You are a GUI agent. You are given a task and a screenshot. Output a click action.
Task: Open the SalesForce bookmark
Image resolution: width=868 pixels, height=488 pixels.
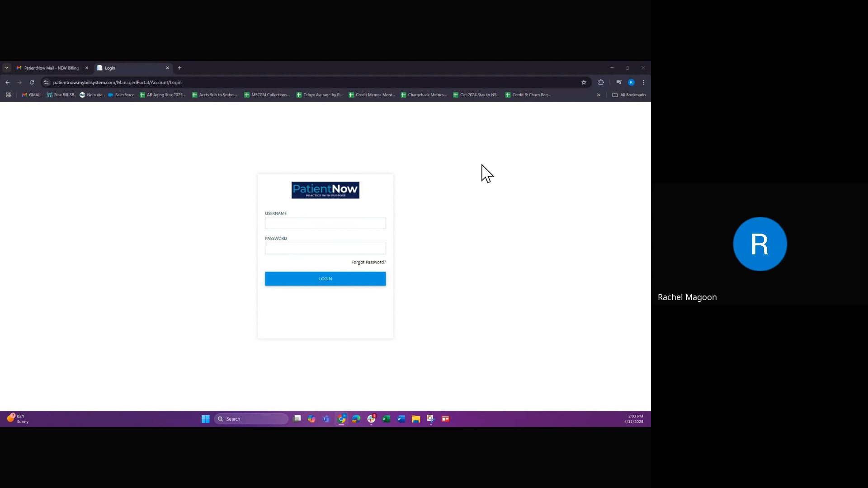(x=121, y=95)
